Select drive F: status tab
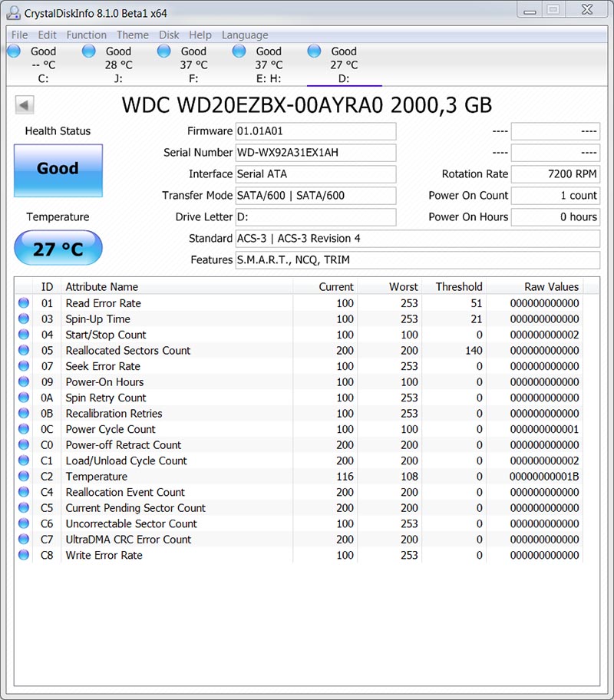 194,64
